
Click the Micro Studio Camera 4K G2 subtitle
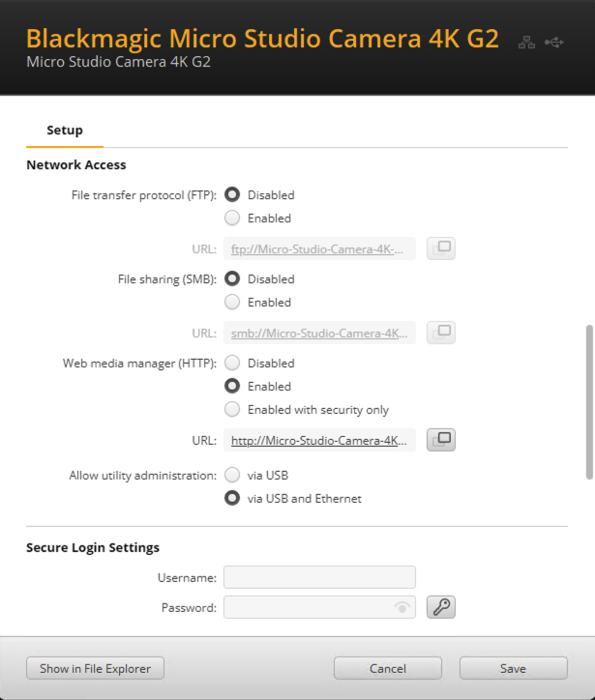pos(118,62)
